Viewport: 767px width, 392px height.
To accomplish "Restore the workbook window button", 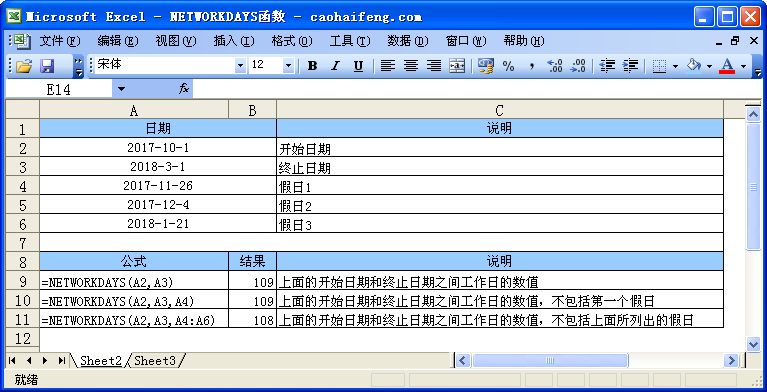I will click(x=735, y=41).
